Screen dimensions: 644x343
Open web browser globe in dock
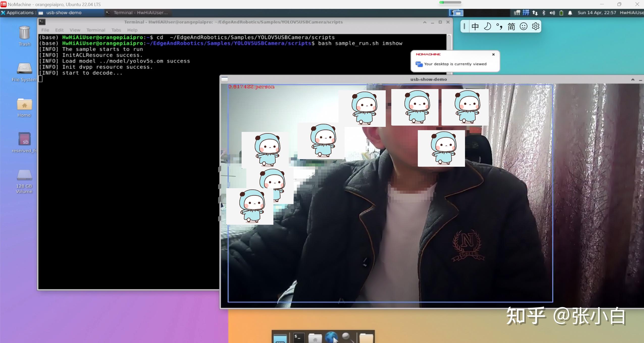tap(331, 337)
